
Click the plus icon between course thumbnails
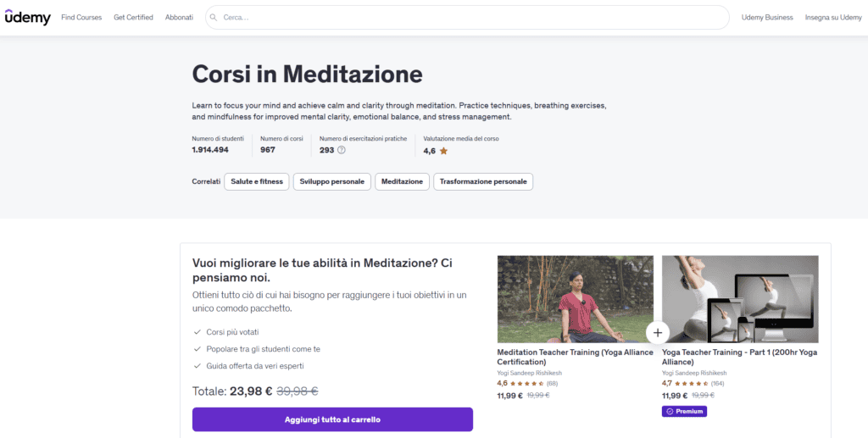click(658, 332)
